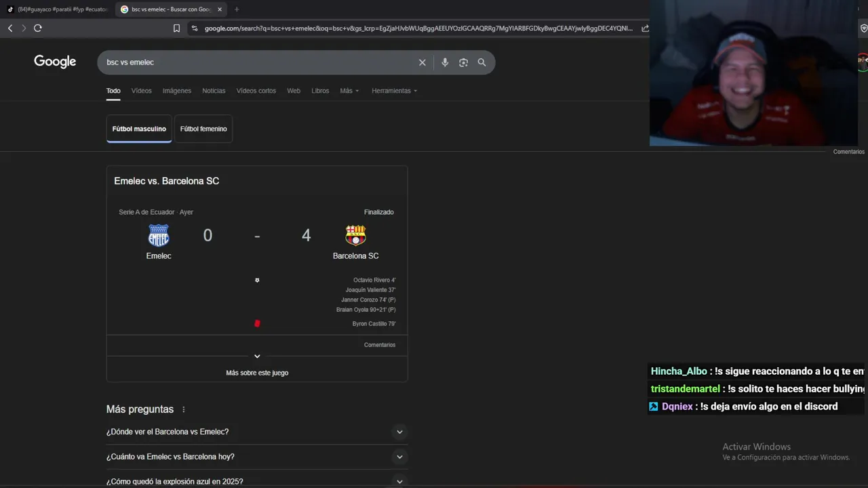Click Serie A de Ecuador · Ayer label
This screenshot has height=488, width=868.
click(156, 212)
